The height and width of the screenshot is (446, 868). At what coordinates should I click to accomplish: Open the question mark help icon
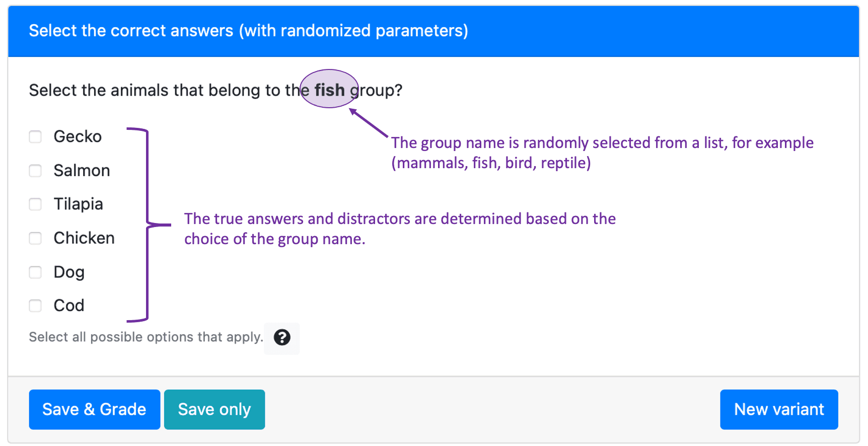pos(282,337)
